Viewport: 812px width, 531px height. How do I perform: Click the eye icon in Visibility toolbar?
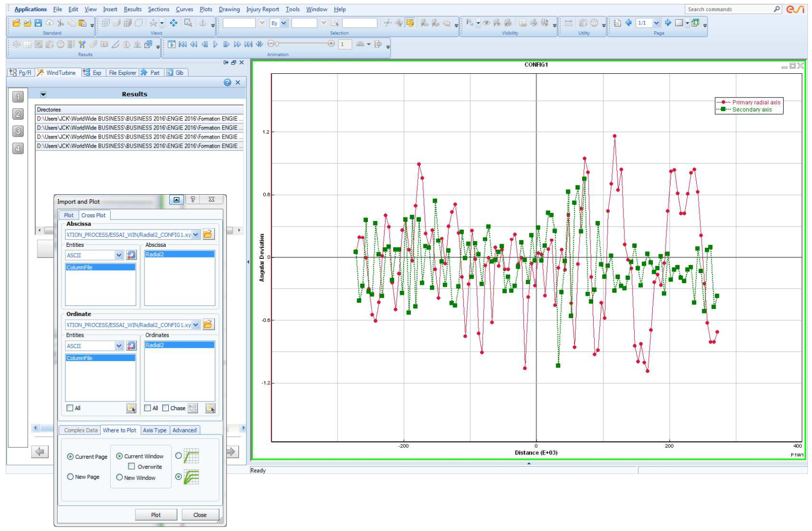click(486, 23)
